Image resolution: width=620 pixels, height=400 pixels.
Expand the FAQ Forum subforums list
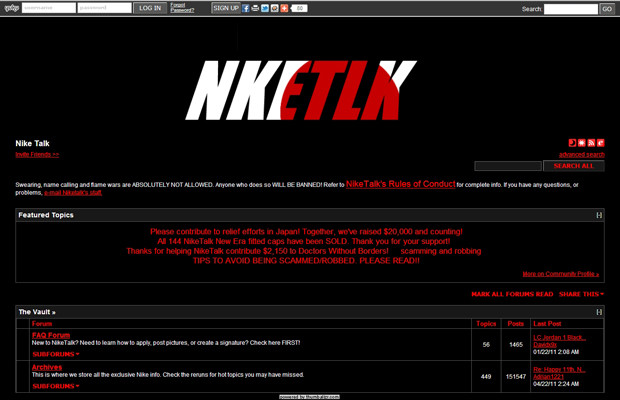[x=55, y=354]
